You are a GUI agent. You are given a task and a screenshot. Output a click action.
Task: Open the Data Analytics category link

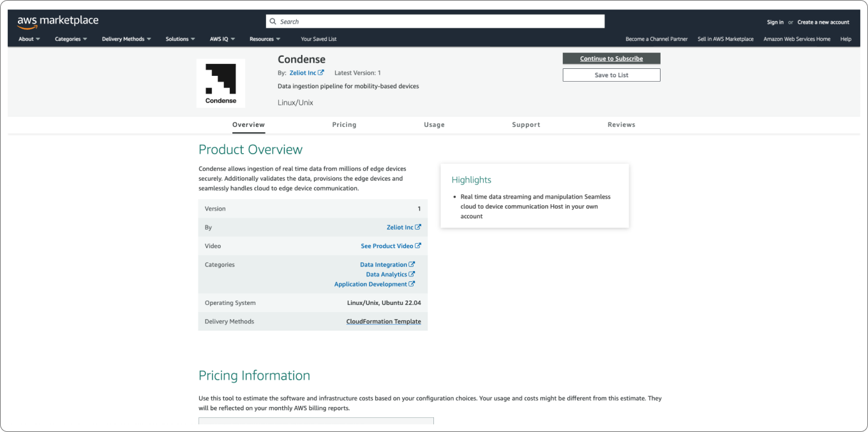coord(386,274)
